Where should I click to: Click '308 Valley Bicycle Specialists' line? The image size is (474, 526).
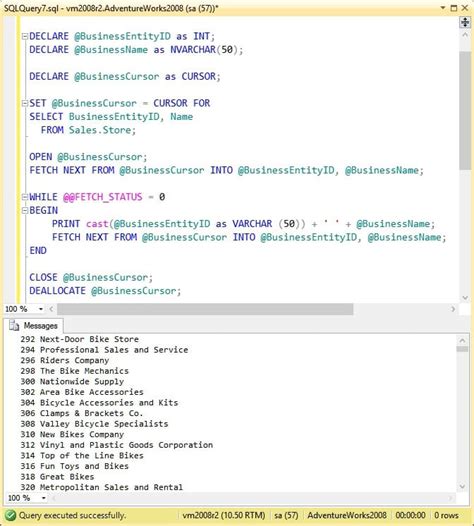coord(94,424)
